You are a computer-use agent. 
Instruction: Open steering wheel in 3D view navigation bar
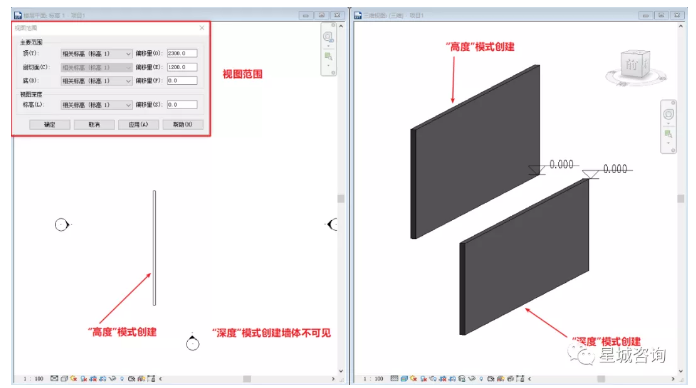668,114
